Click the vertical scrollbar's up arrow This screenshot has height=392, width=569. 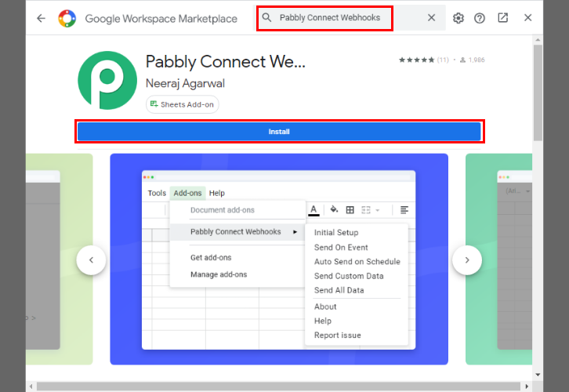click(x=538, y=39)
